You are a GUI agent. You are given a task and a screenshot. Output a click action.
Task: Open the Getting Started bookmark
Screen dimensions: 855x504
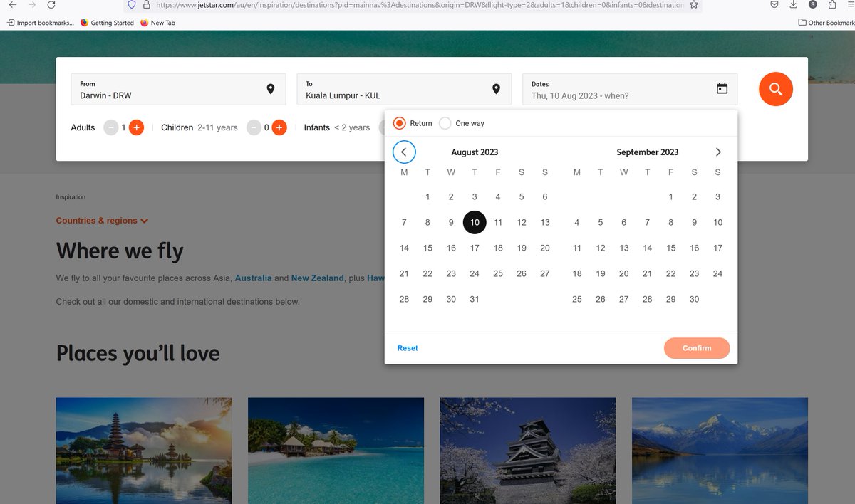pos(107,23)
